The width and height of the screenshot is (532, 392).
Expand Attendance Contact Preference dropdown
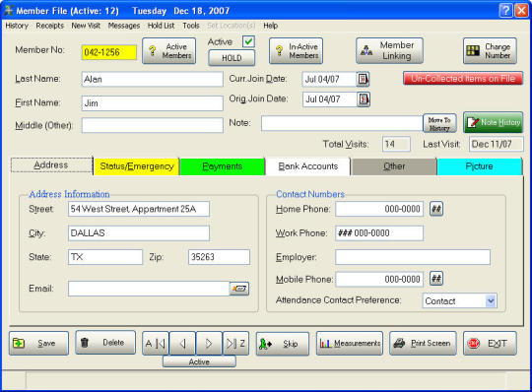pyautogui.click(x=491, y=300)
